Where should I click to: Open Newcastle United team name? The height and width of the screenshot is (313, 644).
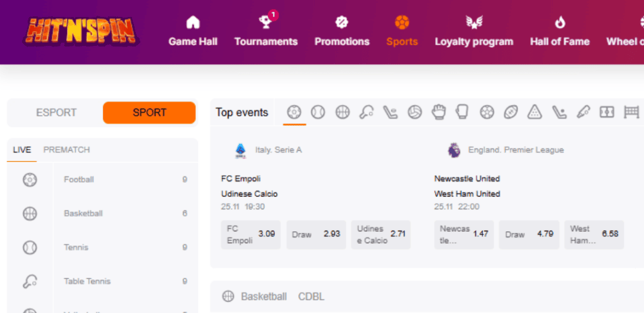click(467, 179)
